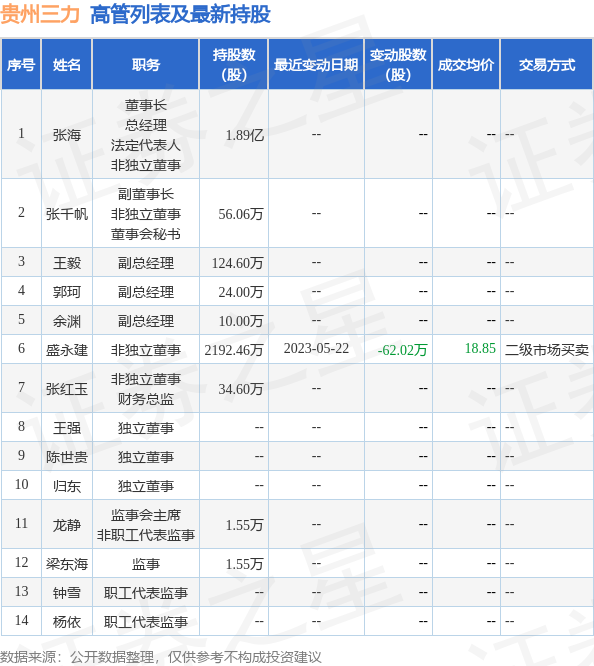The image size is (594, 666).
Task: Click the row number 6
Action: click(x=21, y=348)
